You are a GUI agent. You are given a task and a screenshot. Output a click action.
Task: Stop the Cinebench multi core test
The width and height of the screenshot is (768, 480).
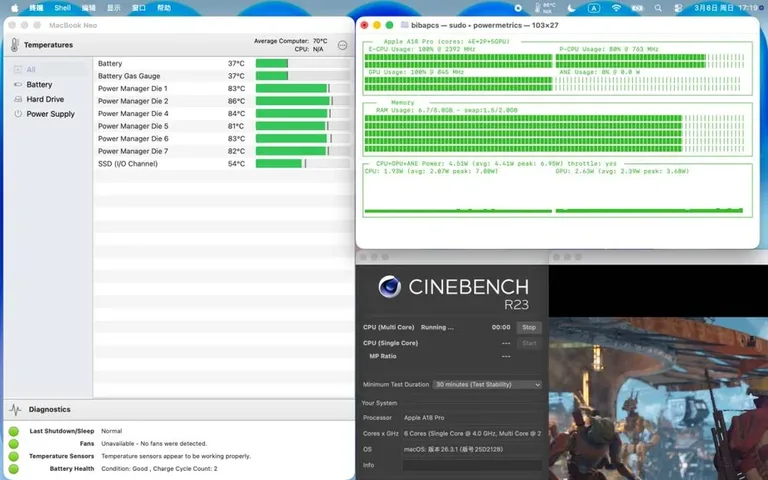pos(529,327)
